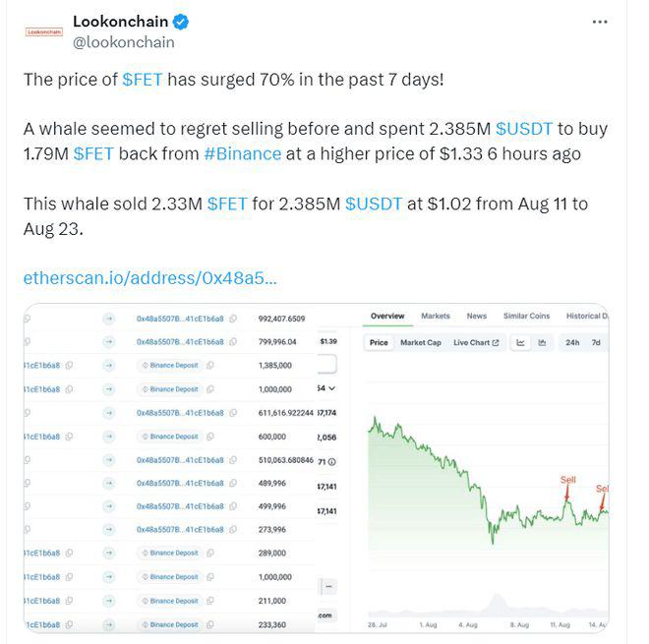Open Live Chart external link icon
Viewport: 649px width, 644px height.
(496, 343)
